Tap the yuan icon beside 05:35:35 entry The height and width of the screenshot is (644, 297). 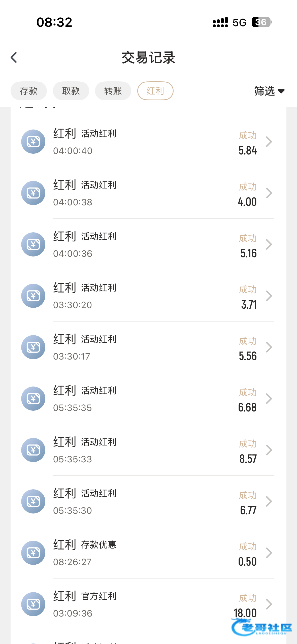pyautogui.click(x=33, y=399)
